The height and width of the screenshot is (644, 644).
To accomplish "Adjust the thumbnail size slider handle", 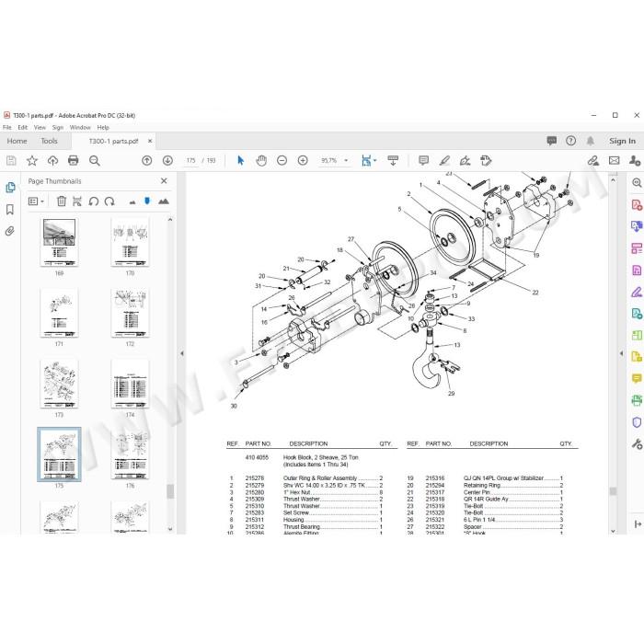I will point(147,201).
